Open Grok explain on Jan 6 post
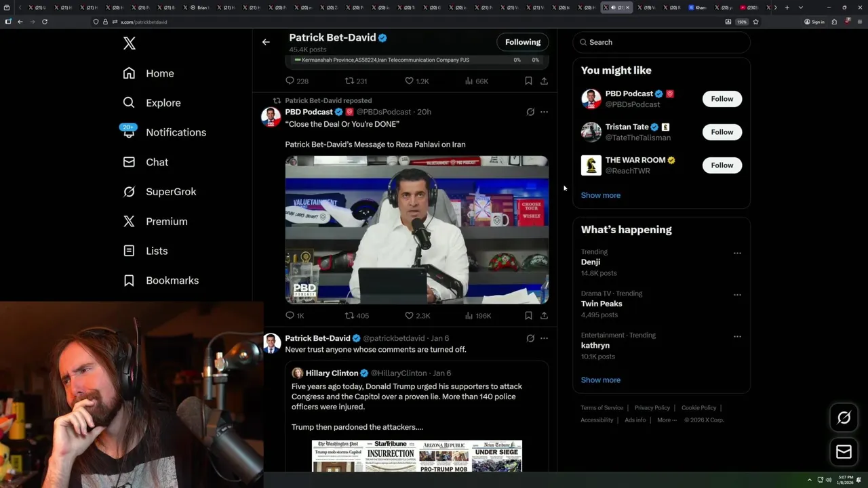This screenshot has width=868, height=488. coord(530,338)
